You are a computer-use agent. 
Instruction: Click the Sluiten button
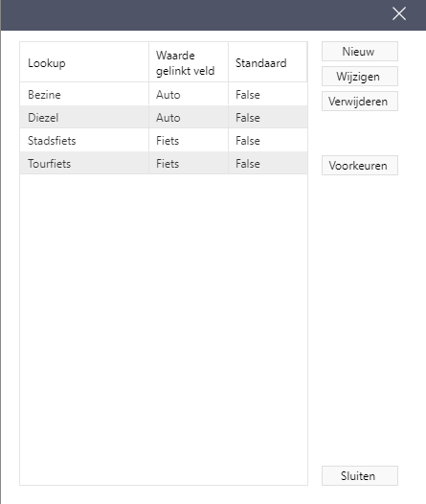pos(360,475)
